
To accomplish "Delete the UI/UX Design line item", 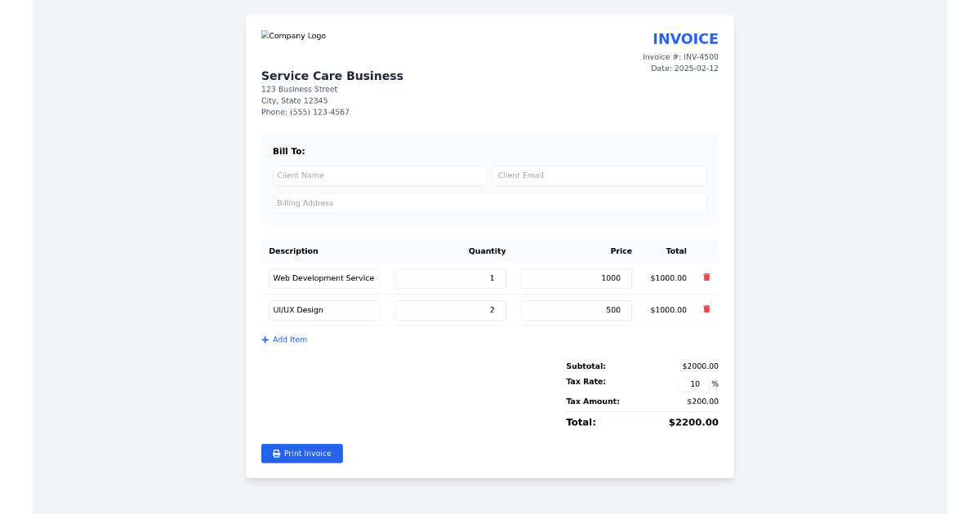I will (x=706, y=309).
